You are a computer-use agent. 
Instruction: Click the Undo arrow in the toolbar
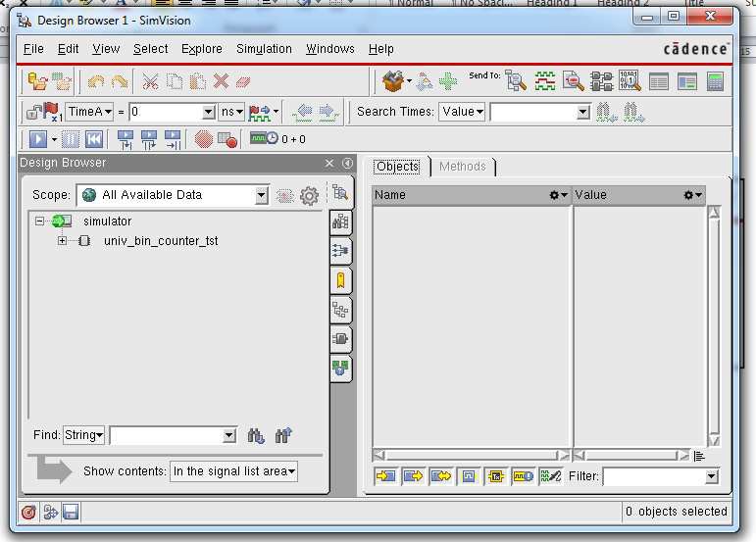pos(96,82)
